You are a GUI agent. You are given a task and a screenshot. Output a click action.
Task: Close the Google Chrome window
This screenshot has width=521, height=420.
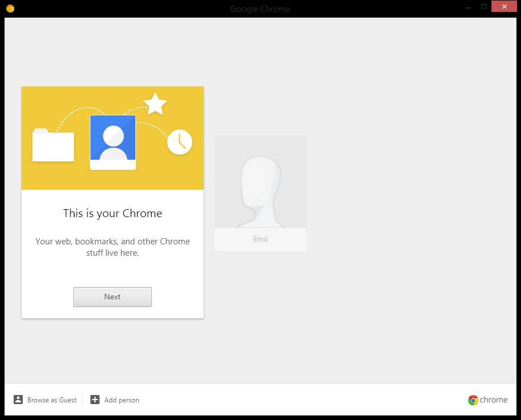[504, 7]
